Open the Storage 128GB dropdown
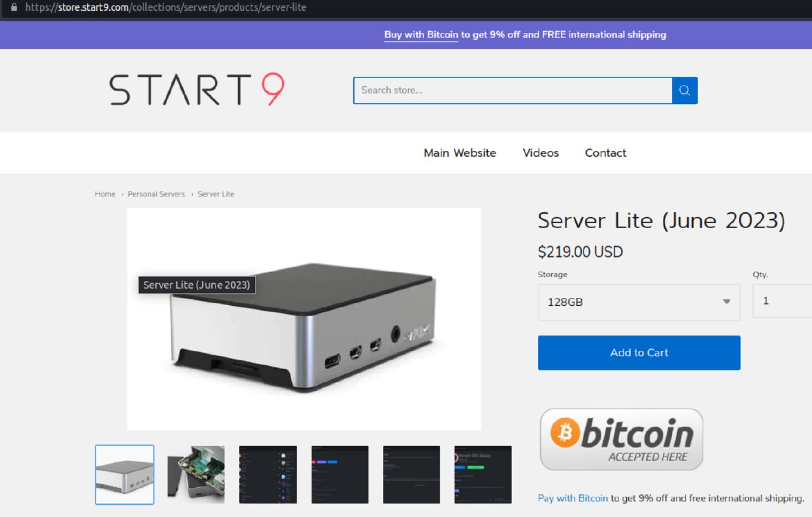 [638, 302]
